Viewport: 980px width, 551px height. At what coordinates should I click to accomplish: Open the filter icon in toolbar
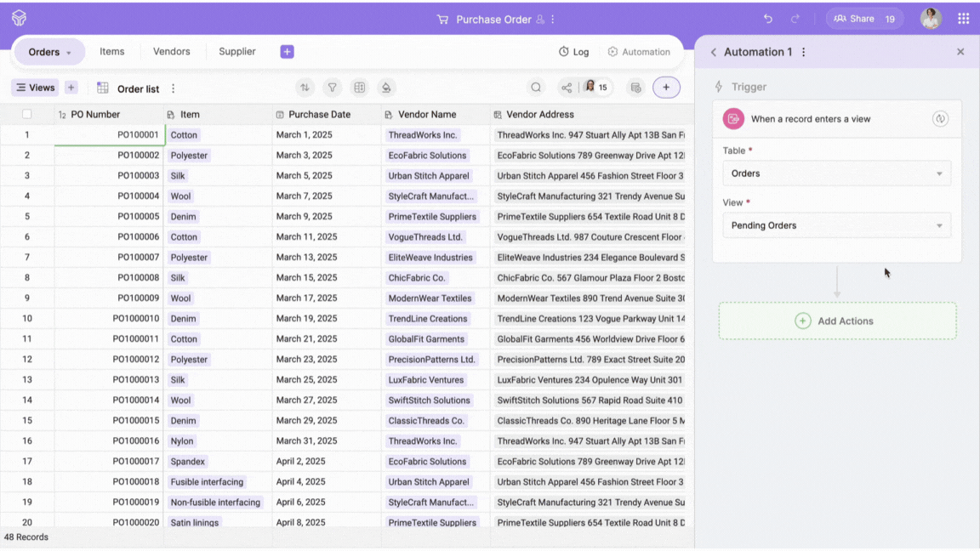333,88
